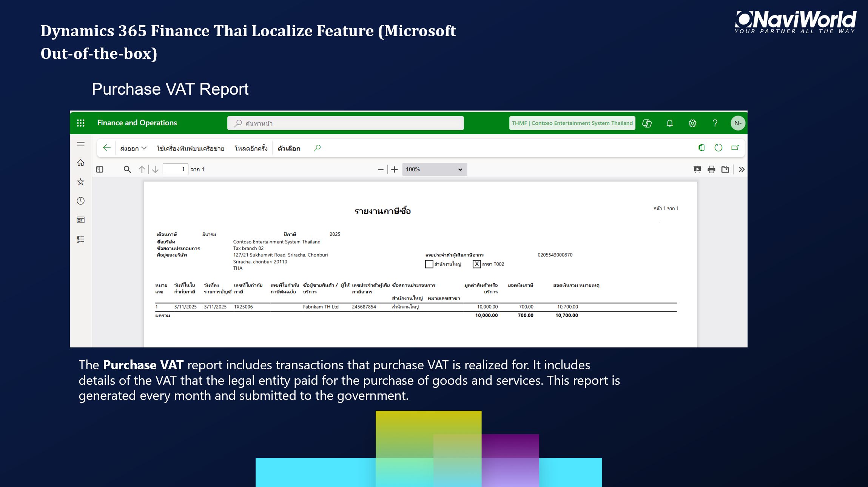Click Tax branch 02 text

coord(248,248)
